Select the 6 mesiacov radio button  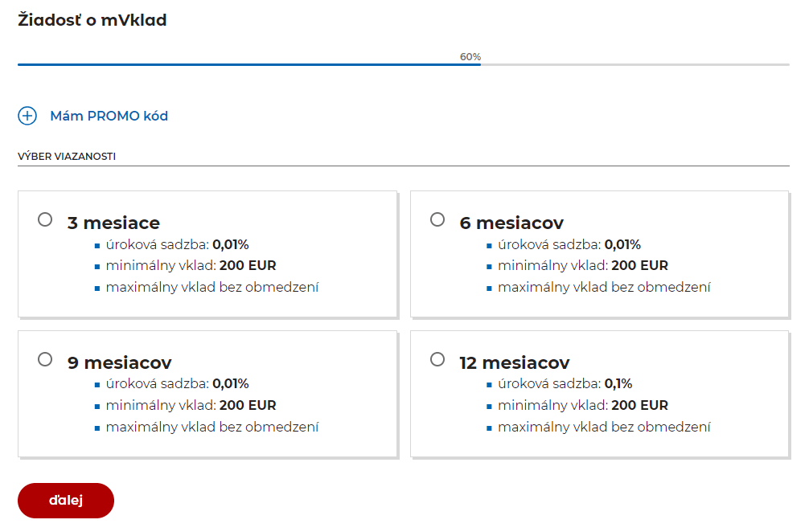tap(437, 219)
